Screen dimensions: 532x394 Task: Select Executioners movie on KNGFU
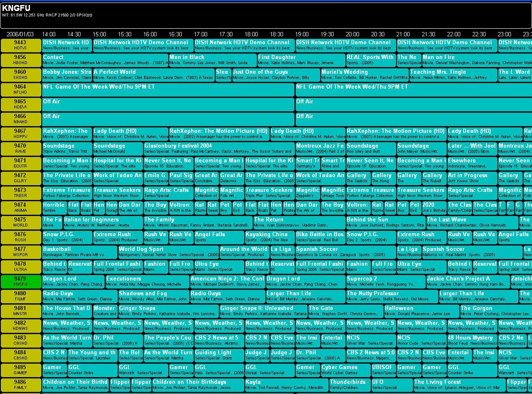(147, 281)
